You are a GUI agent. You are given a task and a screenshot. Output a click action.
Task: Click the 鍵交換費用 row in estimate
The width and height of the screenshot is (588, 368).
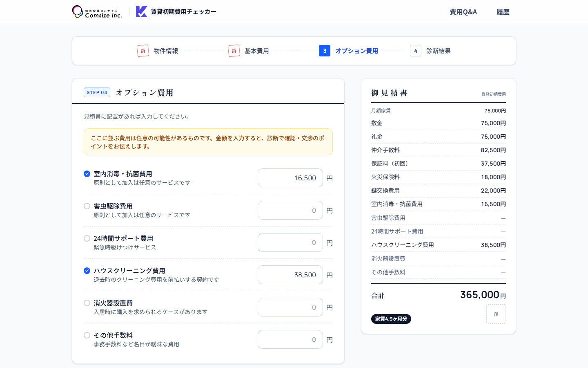pos(439,191)
